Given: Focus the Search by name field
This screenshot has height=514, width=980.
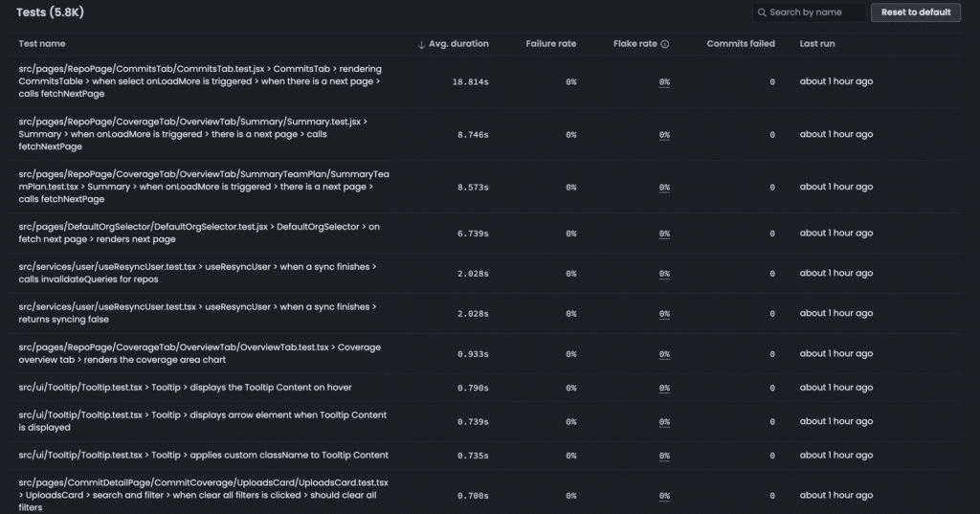Looking at the screenshot, I should point(809,12).
